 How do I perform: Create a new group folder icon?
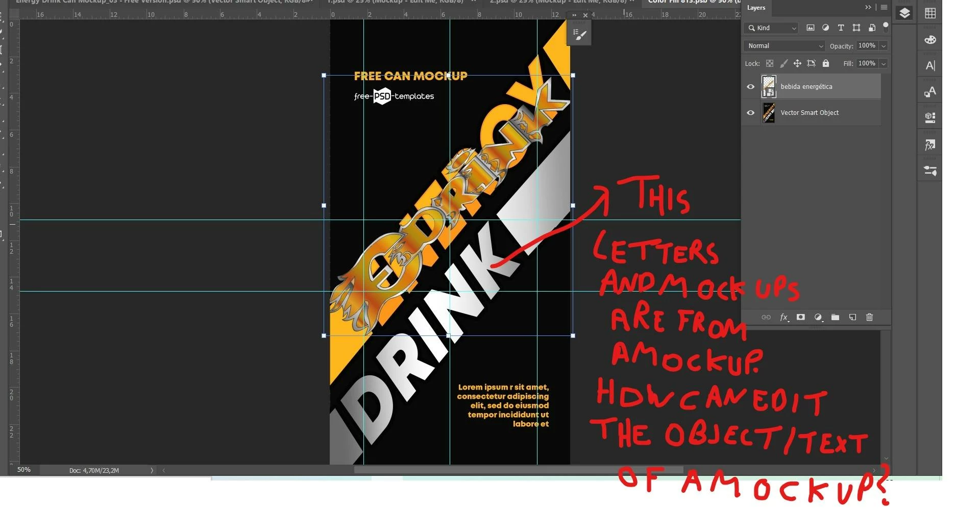(835, 317)
